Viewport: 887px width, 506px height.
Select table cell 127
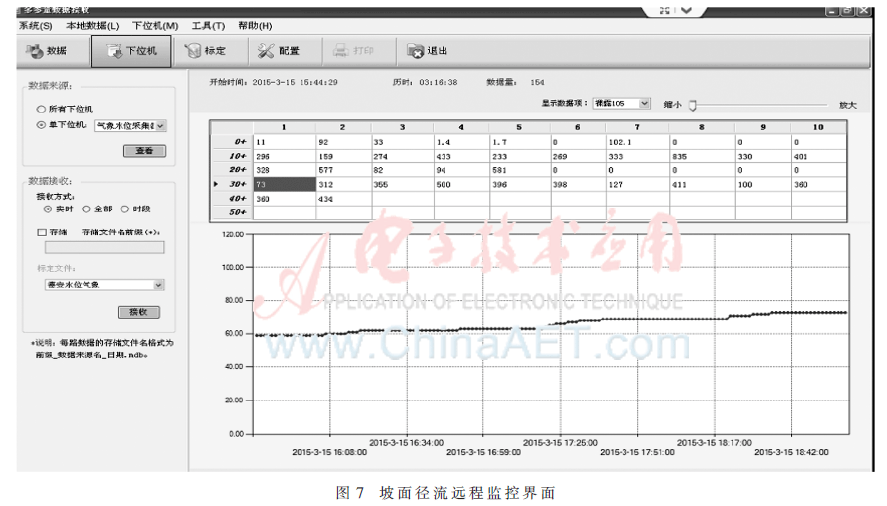[x=637, y=185]
